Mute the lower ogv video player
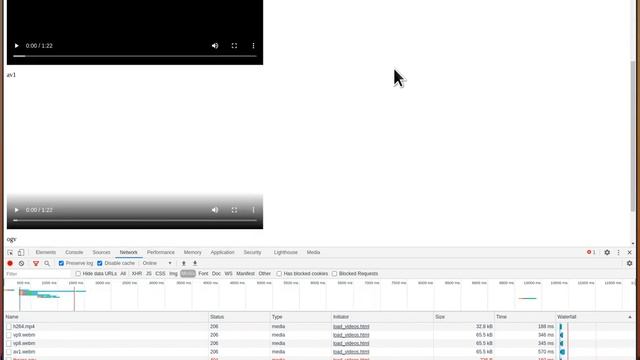The height and width of the screenshot is (360, 640). click(215, 210)
